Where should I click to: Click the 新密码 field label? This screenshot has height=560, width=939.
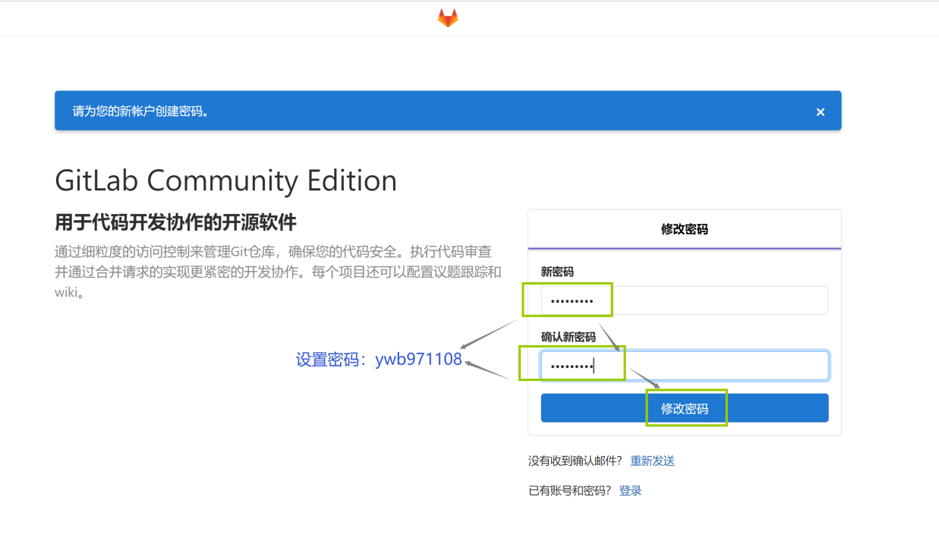click(x=557, y=272)
